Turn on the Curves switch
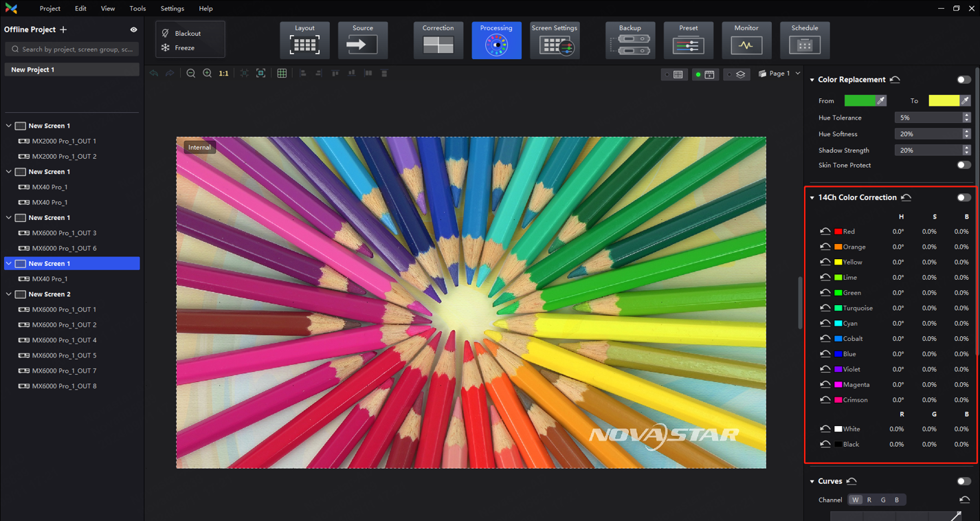This screenshot has height=521, width=980. (x=964, y=481)
